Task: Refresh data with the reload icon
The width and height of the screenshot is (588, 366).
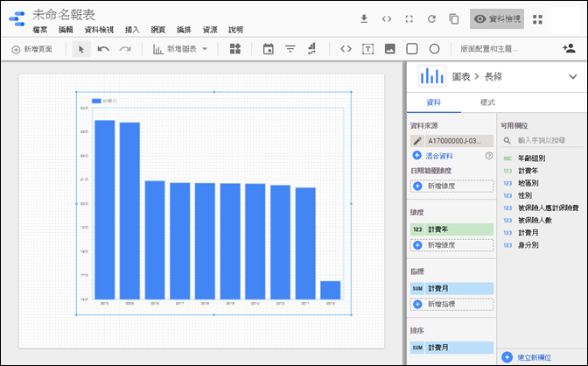Action: [431, 18]
